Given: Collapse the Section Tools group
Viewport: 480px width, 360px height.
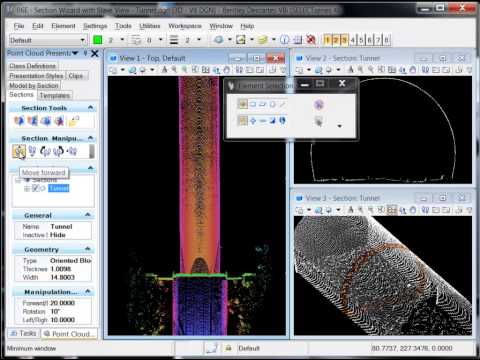Looking at the screenshot, I should [x=90, y=108].
